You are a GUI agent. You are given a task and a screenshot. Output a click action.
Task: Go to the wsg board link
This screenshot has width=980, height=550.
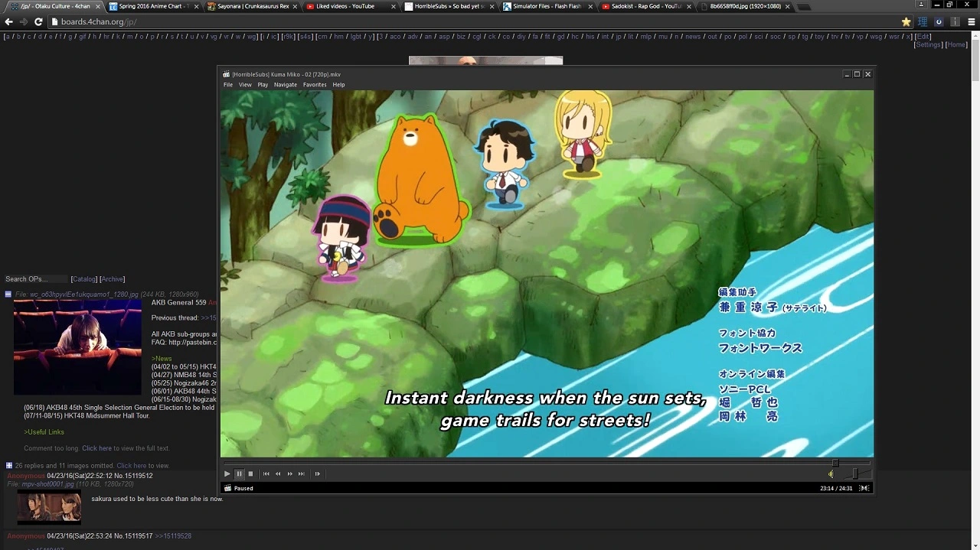(875, 37)
